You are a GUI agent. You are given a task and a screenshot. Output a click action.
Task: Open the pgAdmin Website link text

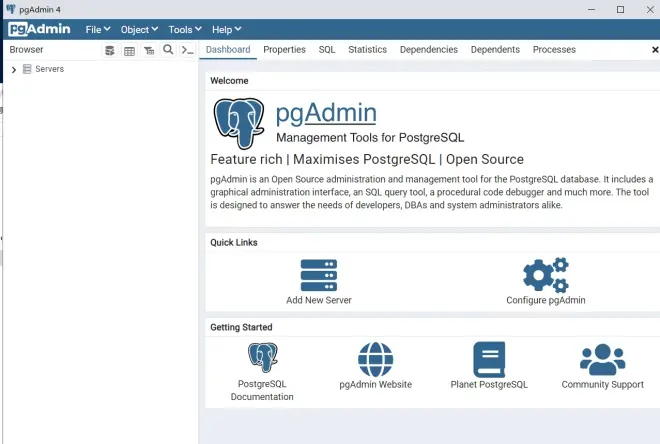375,384
